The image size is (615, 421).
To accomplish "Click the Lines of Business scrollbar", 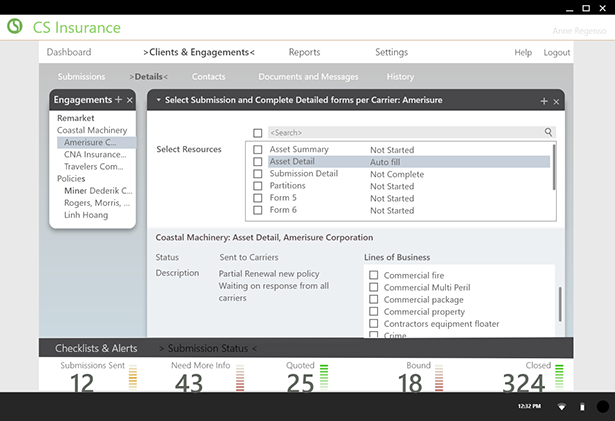I will coord(560,303).
